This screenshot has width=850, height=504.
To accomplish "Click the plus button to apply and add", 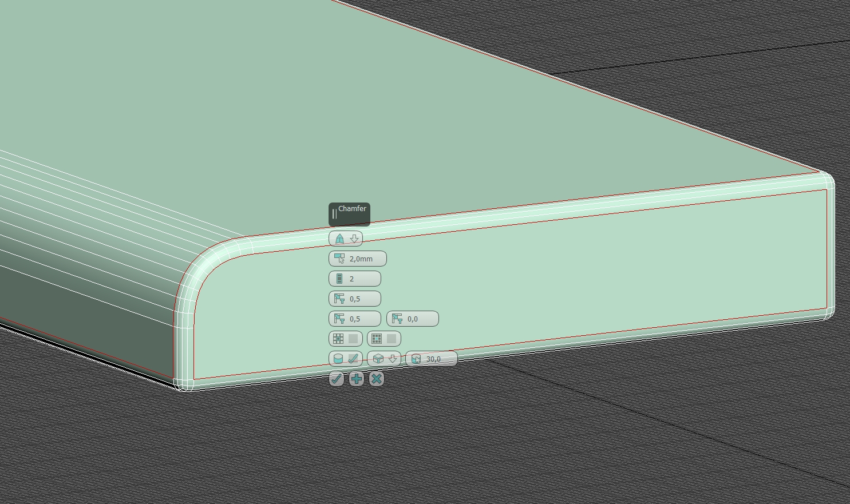I will [x=357, y=379].
